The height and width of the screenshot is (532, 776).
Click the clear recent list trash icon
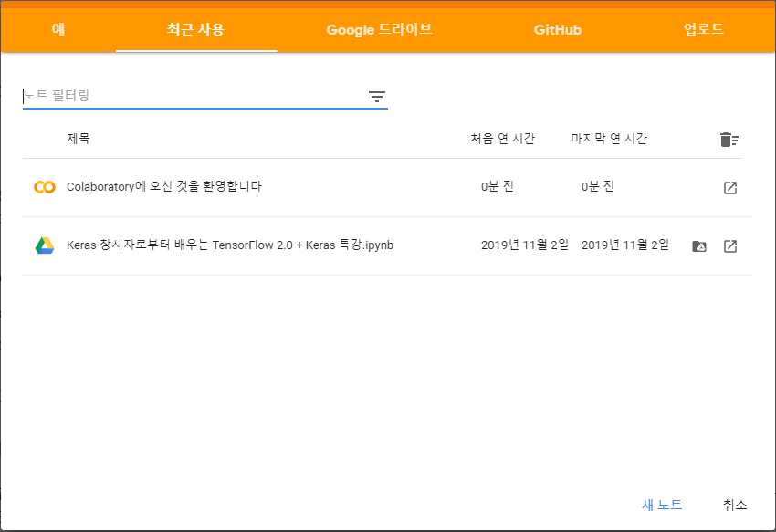point(729,140)
